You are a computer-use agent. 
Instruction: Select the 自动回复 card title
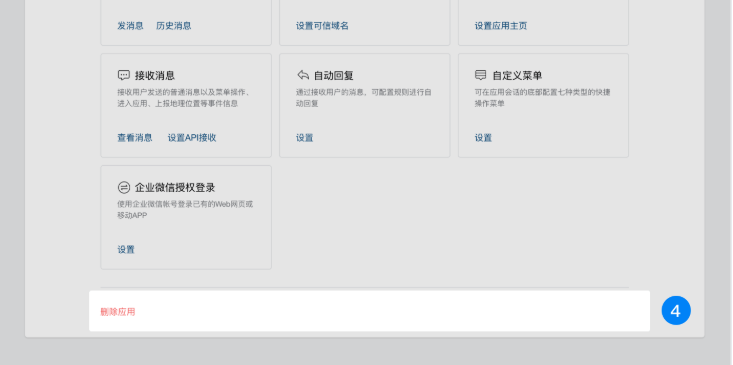pyautogui.click(x=333, y=75)
